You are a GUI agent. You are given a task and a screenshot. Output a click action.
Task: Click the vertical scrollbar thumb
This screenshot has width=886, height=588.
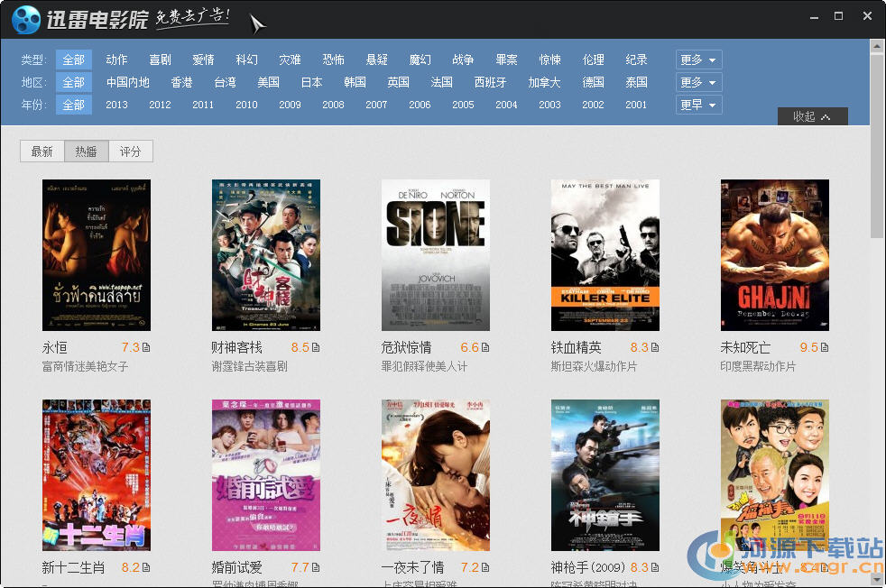877,146
